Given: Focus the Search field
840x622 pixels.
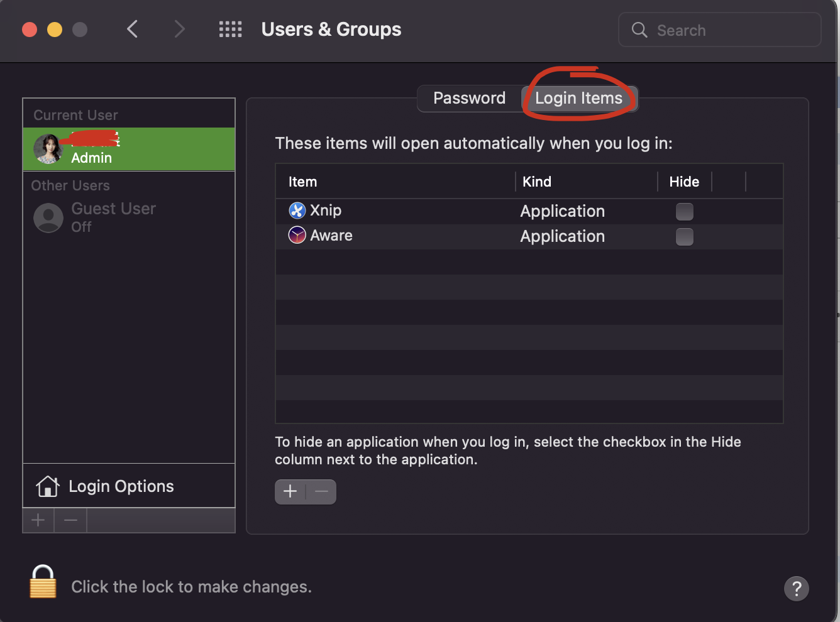Looking at the screenshot, I should (720, 30).
